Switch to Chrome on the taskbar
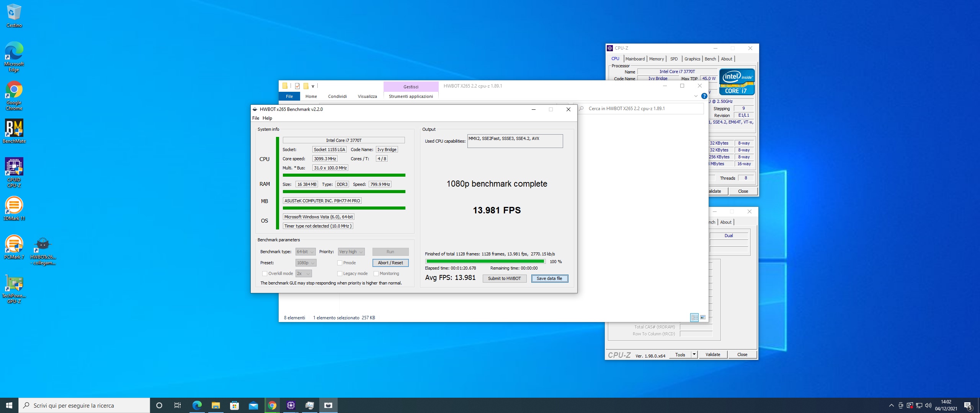This screenshot has height=413, width=980. (272, 405)
